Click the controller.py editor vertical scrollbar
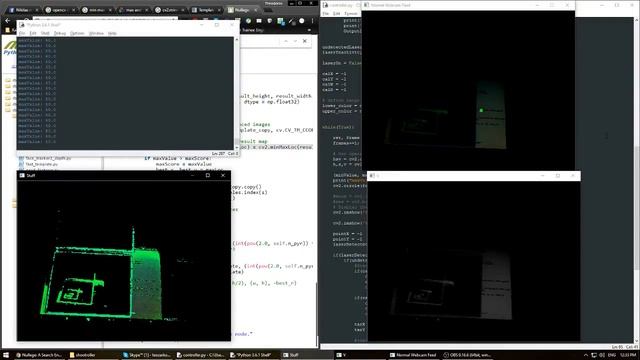 tap(637, 180)
